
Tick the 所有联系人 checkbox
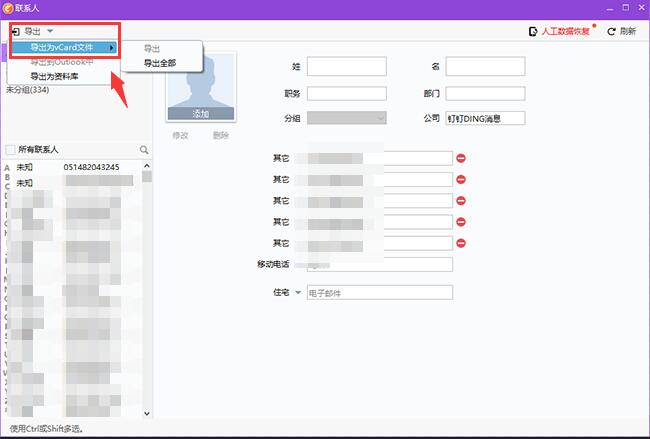pos(10,150)
